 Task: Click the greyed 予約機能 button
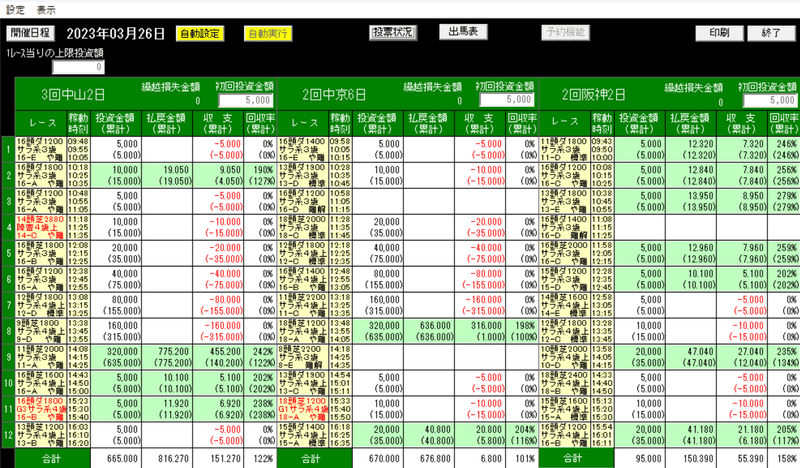tap(565, 32)
